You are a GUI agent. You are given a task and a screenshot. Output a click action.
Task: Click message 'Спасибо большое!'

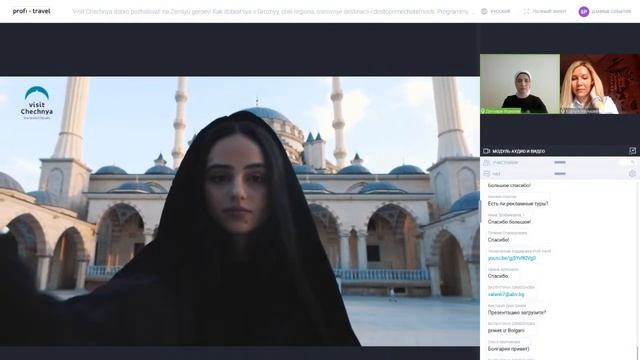click(x=509, y=222)
